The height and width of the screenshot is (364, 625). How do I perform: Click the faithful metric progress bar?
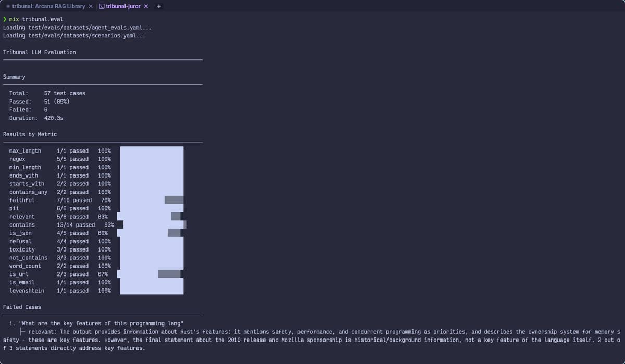151,200
